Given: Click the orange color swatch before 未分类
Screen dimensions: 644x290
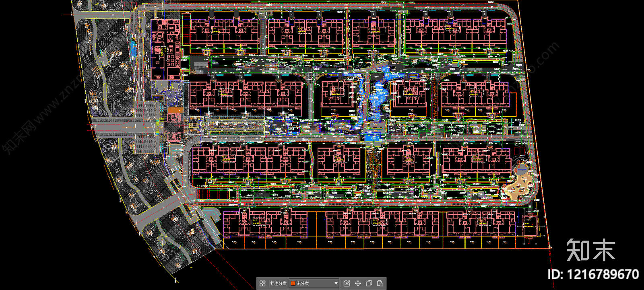Looking at the screenshot, I should (293, 284).
